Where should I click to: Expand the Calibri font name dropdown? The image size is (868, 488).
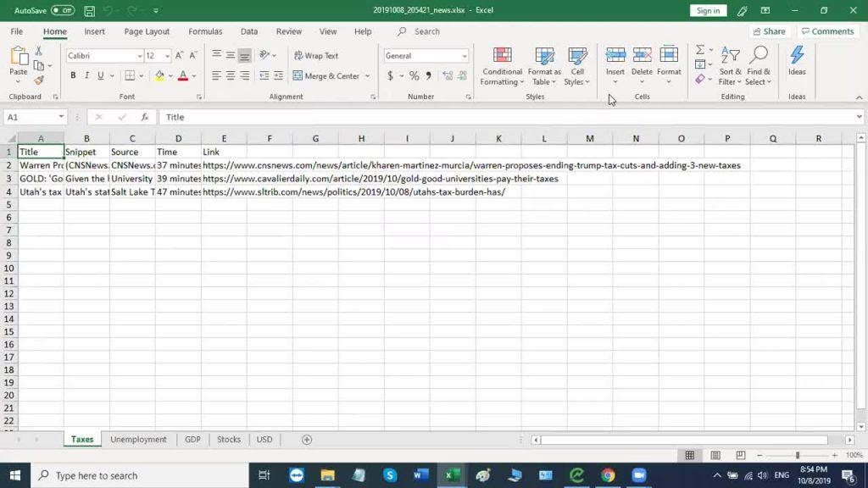click(140, 56)
